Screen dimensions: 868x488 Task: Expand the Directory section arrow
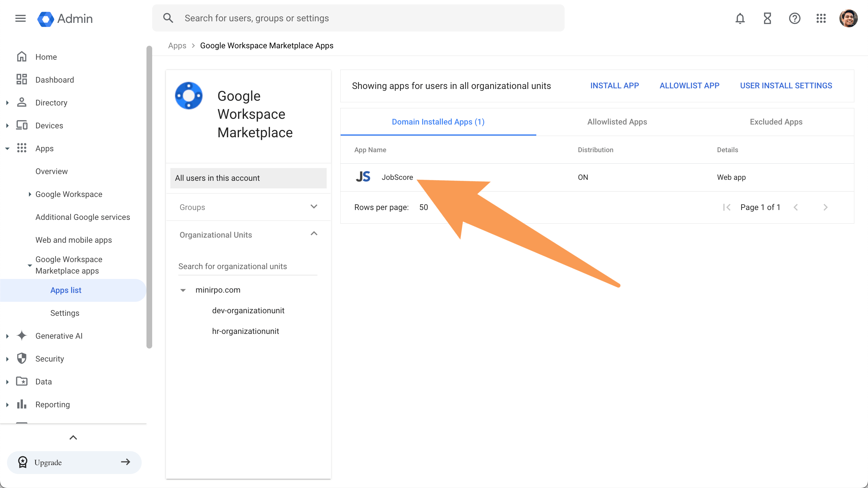click(x=7, y=102)
